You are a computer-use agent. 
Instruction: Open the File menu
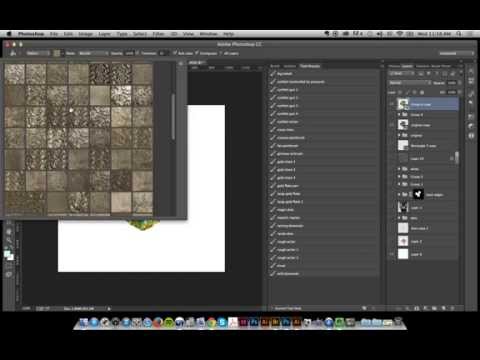tap(54, 34)
